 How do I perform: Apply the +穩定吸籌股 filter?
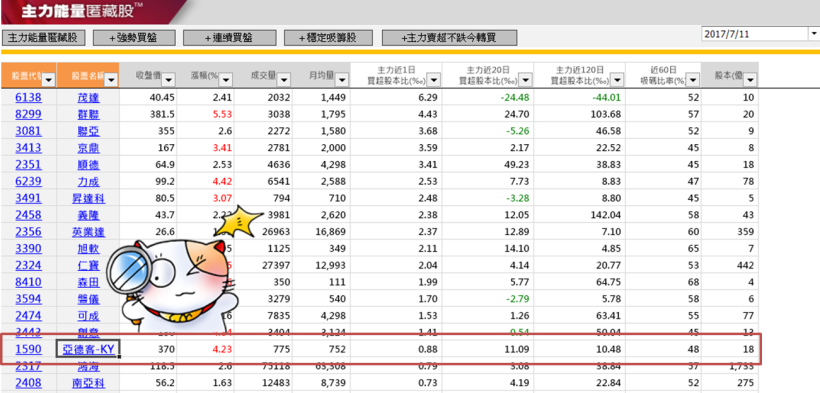pos(328,38)
